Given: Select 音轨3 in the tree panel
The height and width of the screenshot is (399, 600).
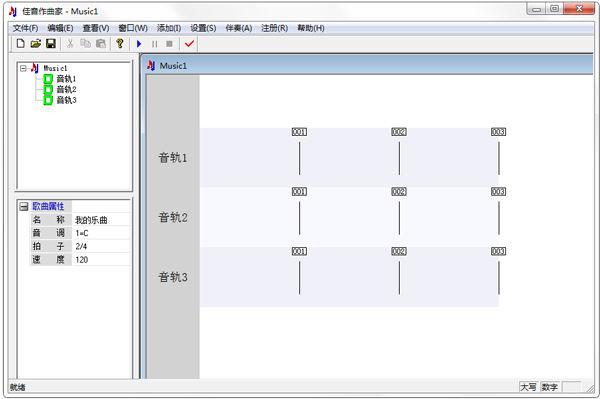Looking at the screenshot, I should point(66,100).
